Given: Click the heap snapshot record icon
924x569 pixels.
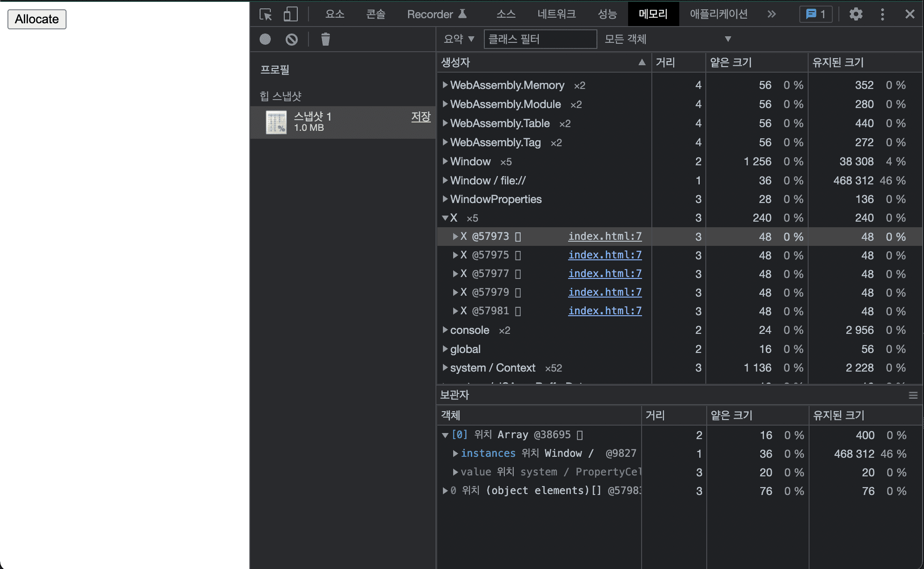Looking at the screenshot, I should pos(265,39).
